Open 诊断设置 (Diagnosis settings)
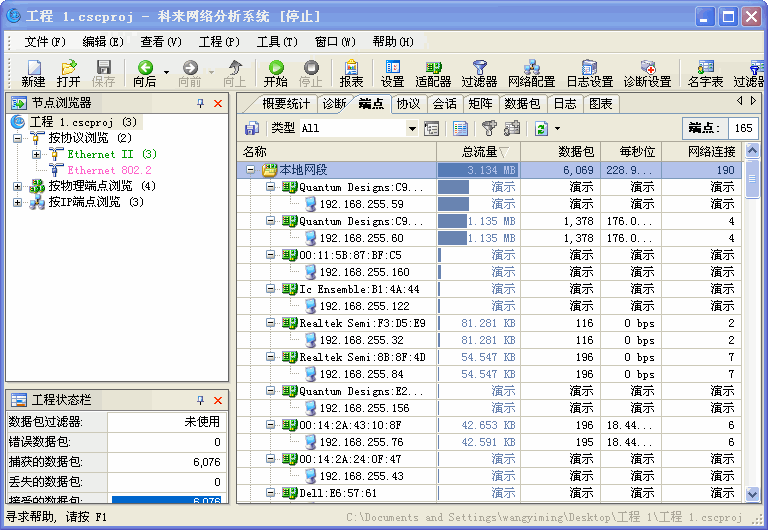The image size is (768, 530). 647,73
